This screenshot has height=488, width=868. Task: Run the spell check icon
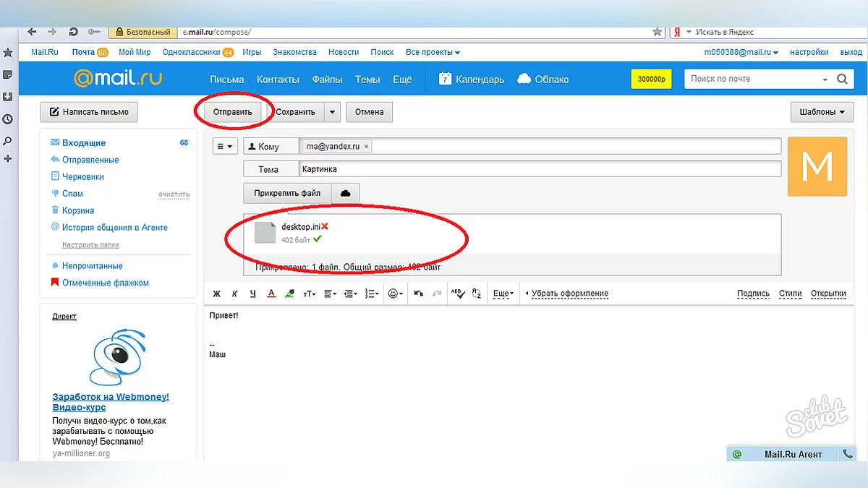pyautogui.click(x=456, y=294)
